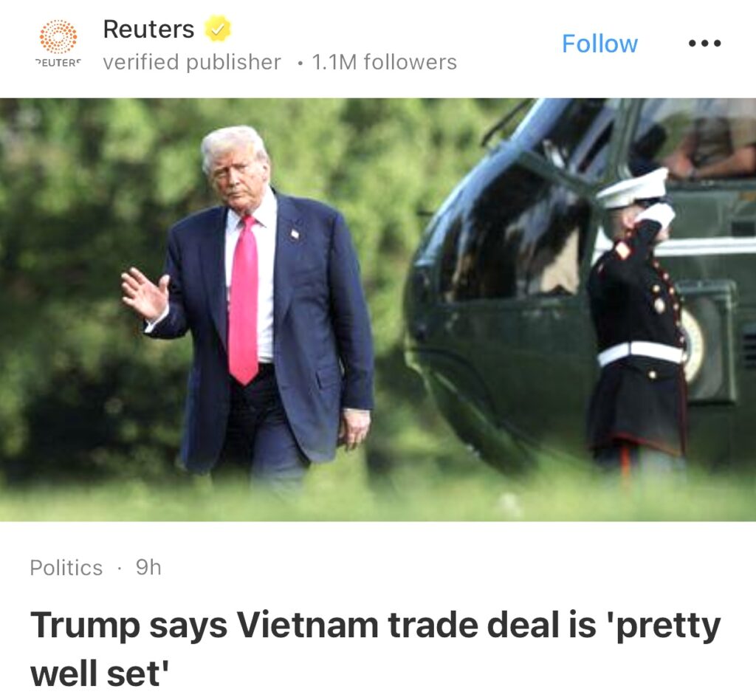Open the Reuters publisher name link
The image size is (756, 700).
(x=148, y=29)
